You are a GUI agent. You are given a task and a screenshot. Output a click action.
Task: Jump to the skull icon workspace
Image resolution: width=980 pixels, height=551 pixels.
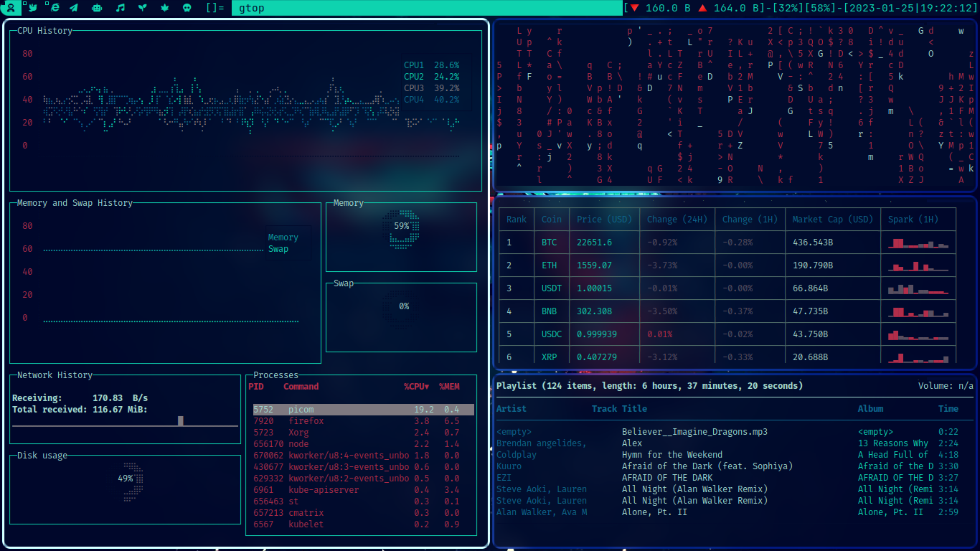(x=187, y=8)
